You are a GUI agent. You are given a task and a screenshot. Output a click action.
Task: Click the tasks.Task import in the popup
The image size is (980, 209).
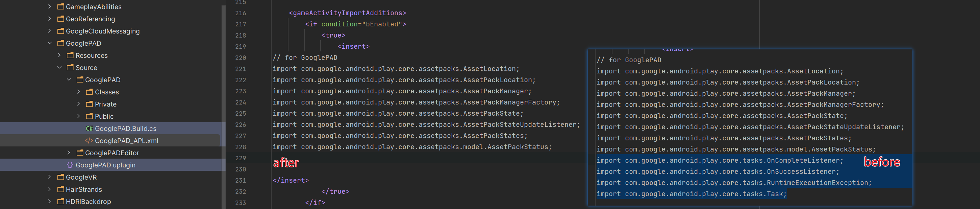[x=691, y=194]
